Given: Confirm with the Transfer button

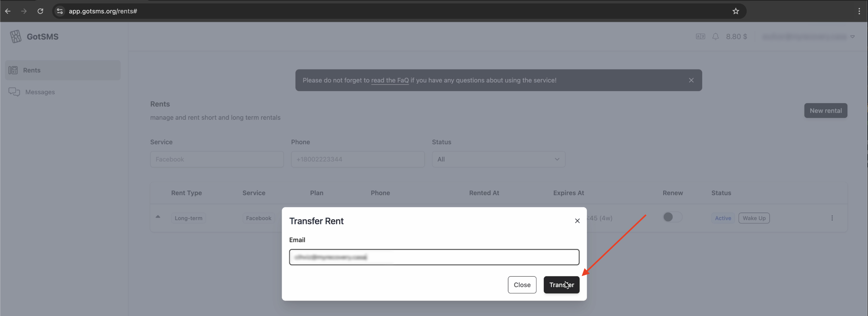Looking at the screenshot, I should pyautogui.click(x=561, y=285).
